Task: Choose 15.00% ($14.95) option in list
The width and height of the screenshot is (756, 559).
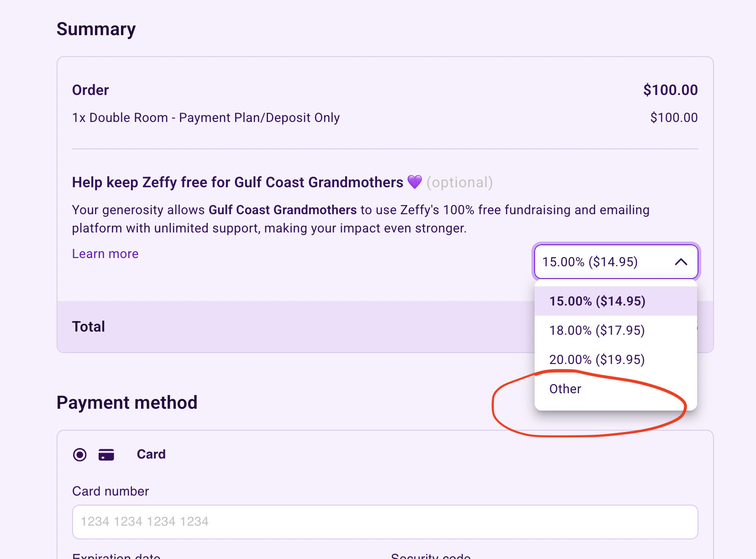Action: click(615, 301)
